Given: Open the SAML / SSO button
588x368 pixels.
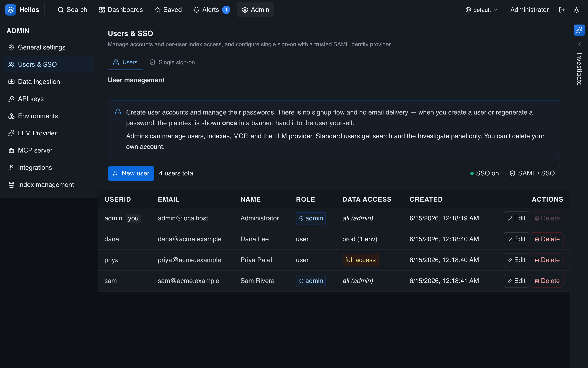Looking at the screenshot, I should (532, 173).
